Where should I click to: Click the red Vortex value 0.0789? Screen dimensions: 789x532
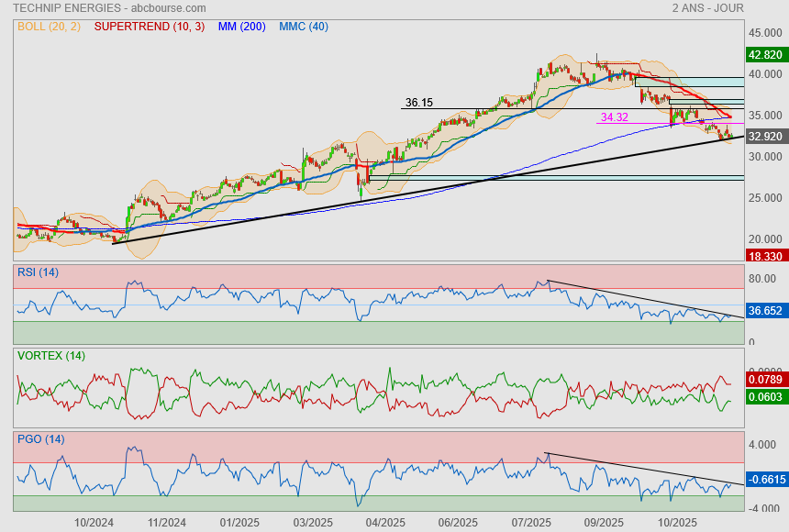pos(765,379)
